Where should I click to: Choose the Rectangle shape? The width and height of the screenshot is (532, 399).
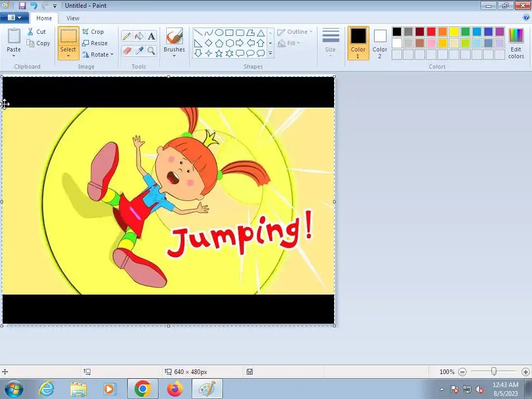point(229,33)
